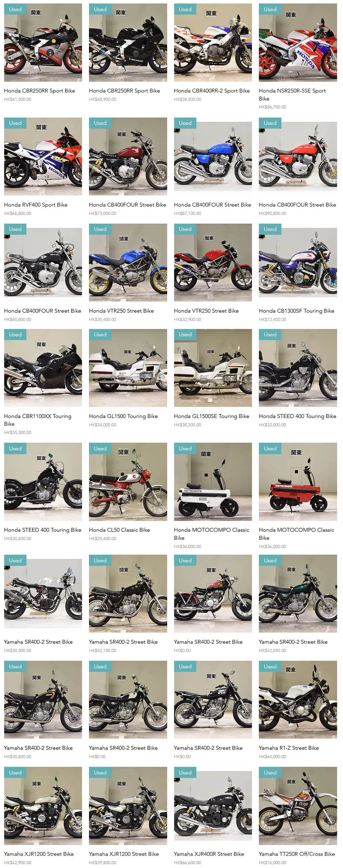This screenshot has height=868, width=343.
Task: Open the Honda RVF400 Sport Bike image
Action: point(43,156)
